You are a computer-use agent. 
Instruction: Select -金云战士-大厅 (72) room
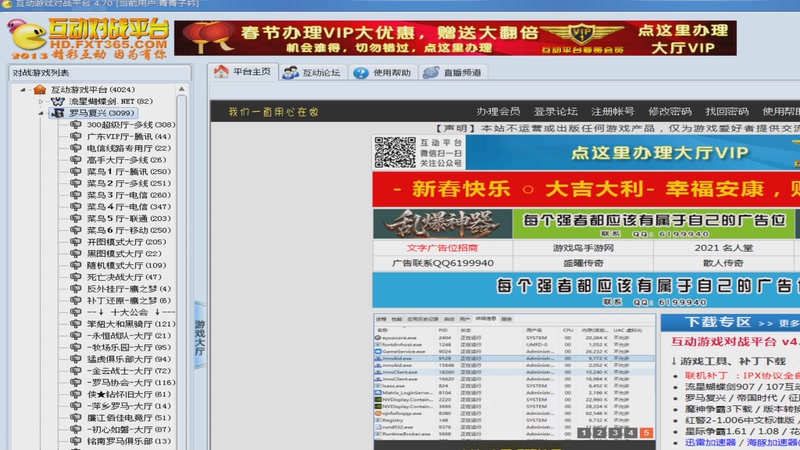coord(129,371)
